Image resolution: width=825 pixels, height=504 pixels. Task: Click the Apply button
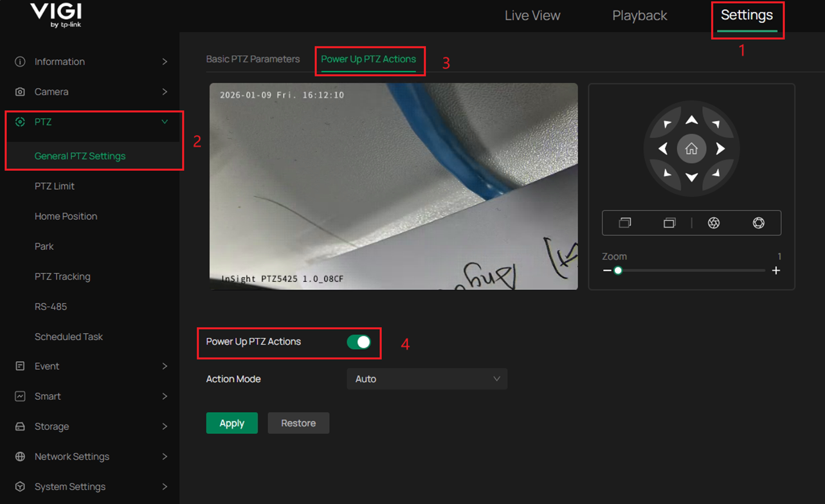pyautogui.click(x=231, y=423)
